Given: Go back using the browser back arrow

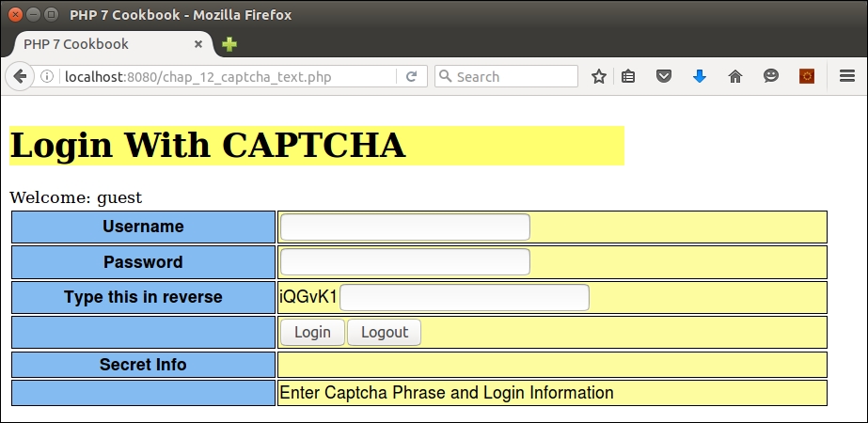Looking at the screenshot, I should point(20,76).
